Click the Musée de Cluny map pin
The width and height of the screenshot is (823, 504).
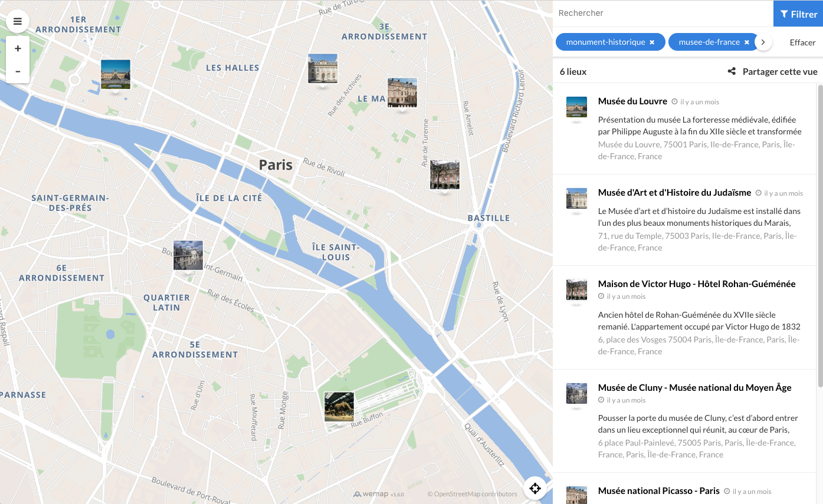(x=188, y=255)
